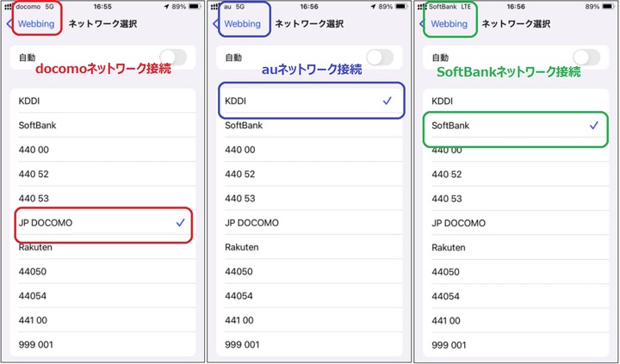Choose 44050 in SoftBank screen
Image resolution: width=620 pixels, height=364 pixels.
click(516, 272)
